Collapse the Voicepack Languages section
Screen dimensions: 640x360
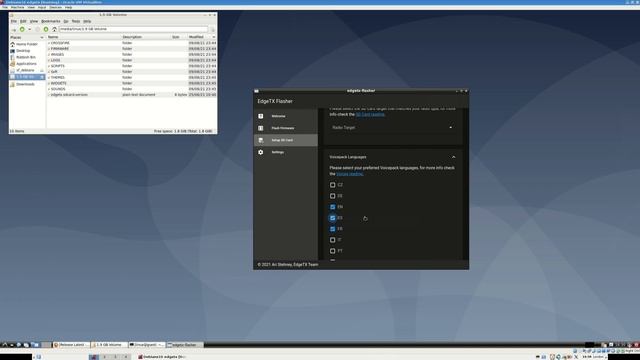point(453,157)
